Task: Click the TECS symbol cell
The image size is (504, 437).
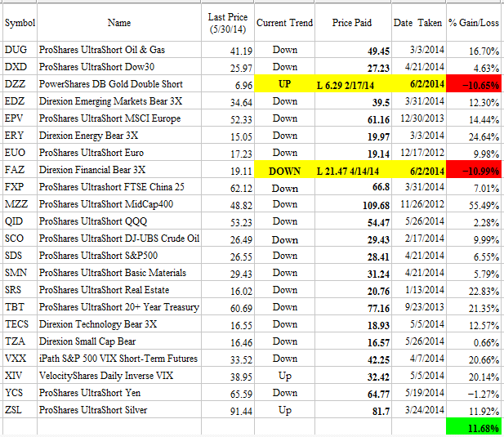Action: [20, 324]
